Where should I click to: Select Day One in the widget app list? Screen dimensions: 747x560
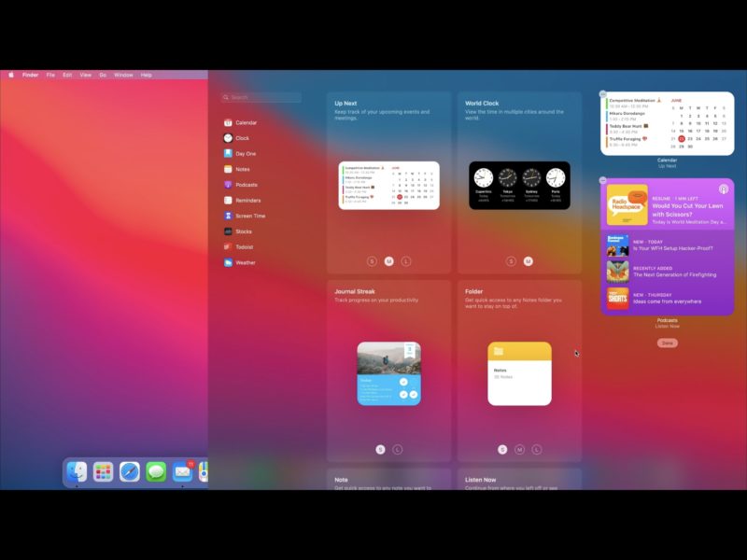point(240,153)
